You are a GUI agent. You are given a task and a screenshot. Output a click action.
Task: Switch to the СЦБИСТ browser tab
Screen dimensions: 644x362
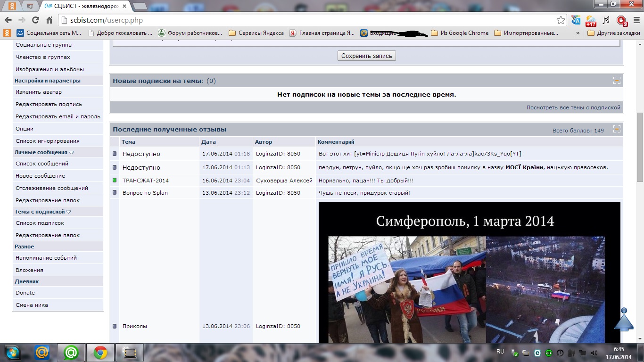[x=85, y=6]
